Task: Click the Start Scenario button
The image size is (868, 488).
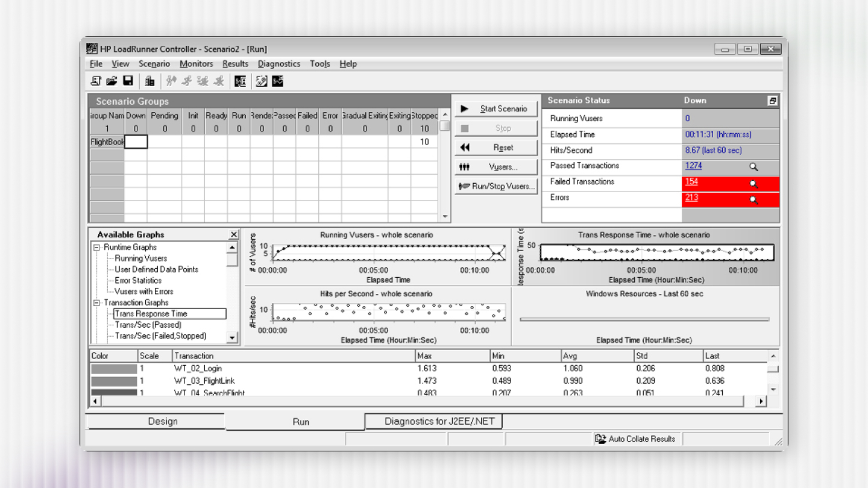Action: click(x=495, y=109)
